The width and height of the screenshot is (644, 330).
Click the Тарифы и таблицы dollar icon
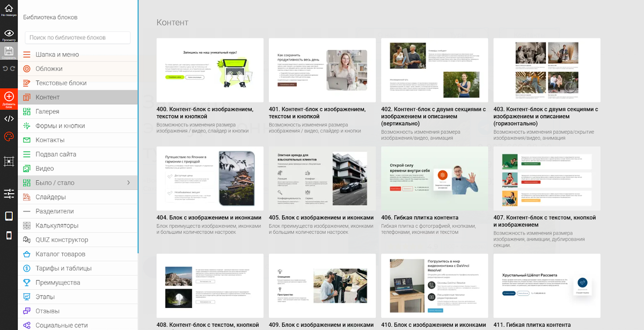point(27,268)
